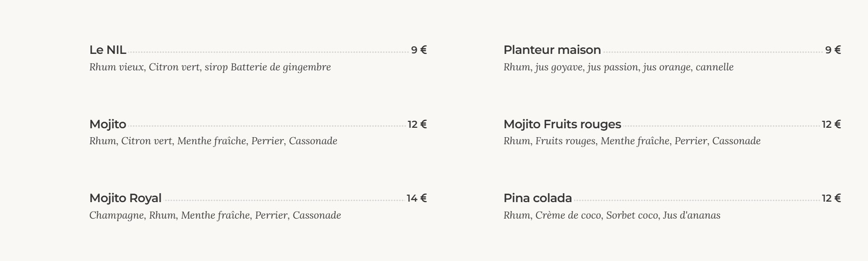Click the Mojito 12 € price
Image resolution: width=868 pixels, height=261 pixels.
418,124
